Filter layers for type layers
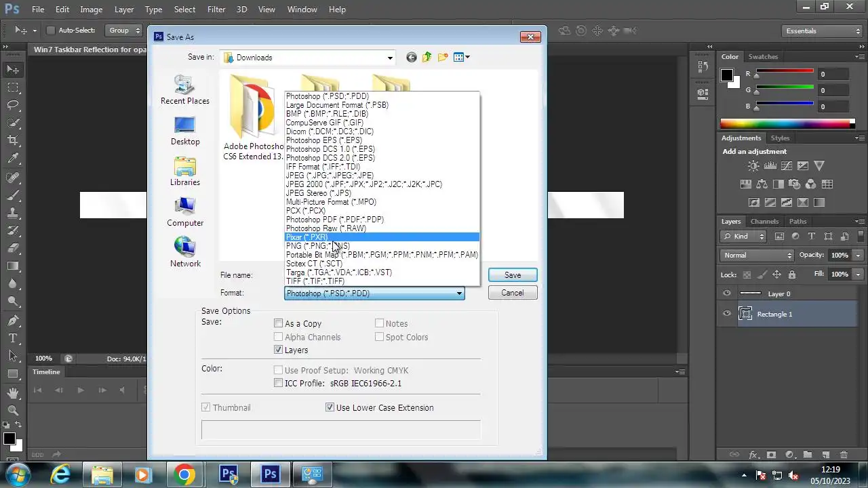Image resolution: width=868 pixels, height=488 pixels. pyautogui.click(x=812, y=237)
